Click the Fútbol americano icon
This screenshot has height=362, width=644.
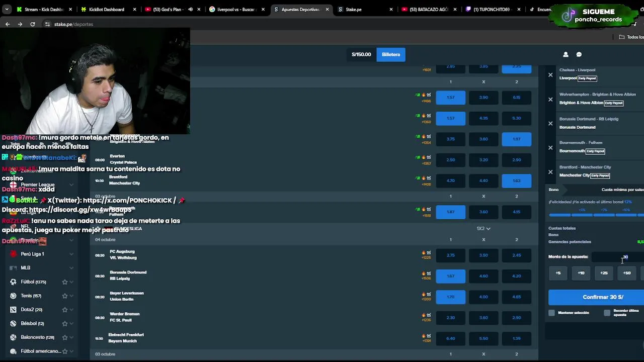13,351
